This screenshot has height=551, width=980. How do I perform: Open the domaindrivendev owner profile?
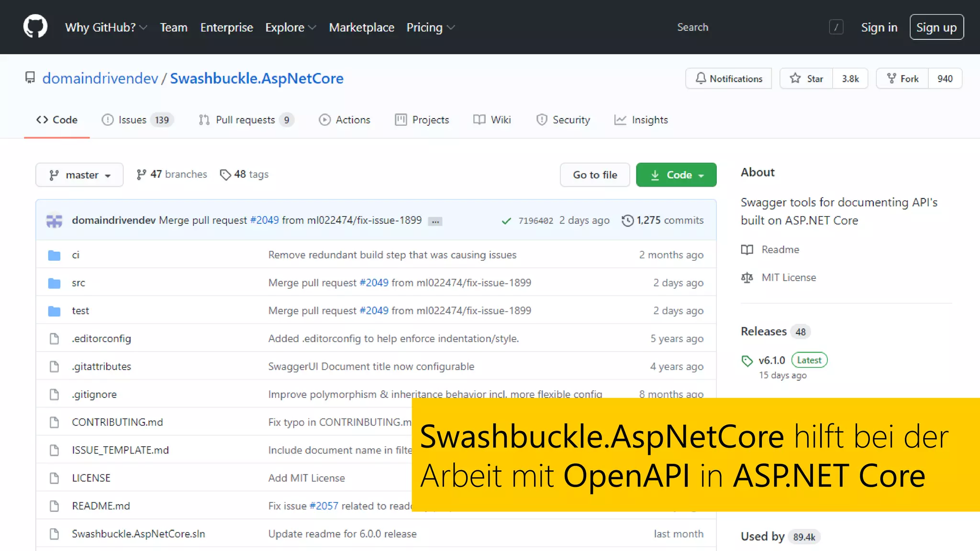tap(100, 78)
